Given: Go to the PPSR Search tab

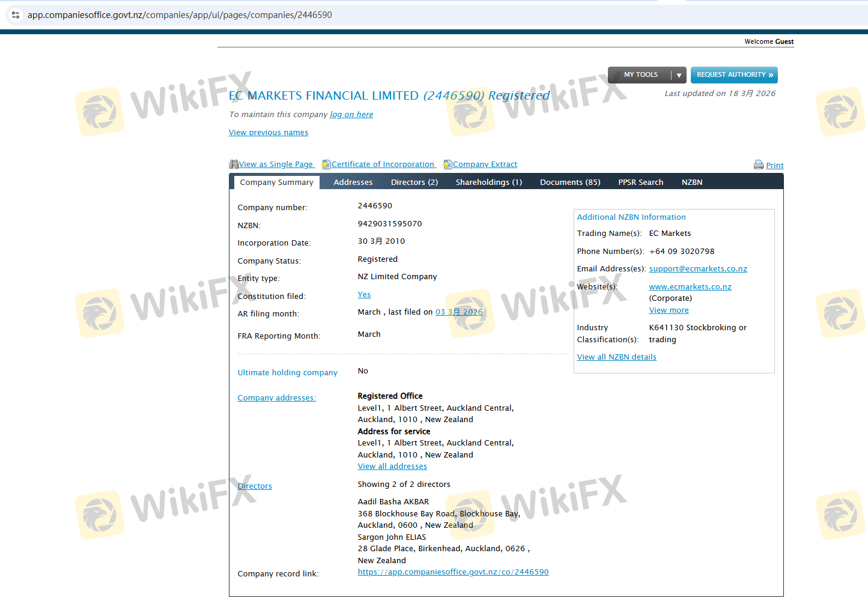Looking at the screenshot, I should tap(640, 183).
